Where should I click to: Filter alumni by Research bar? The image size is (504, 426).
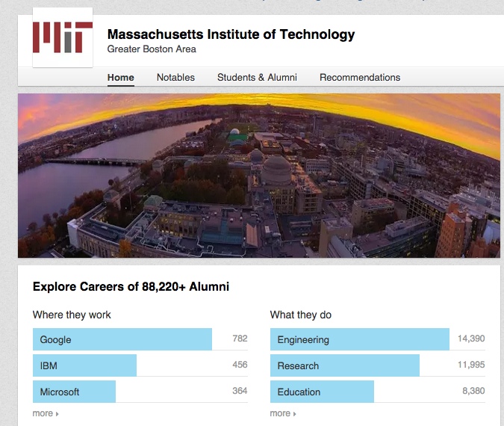pyautogui.click(x=344, y=365)
